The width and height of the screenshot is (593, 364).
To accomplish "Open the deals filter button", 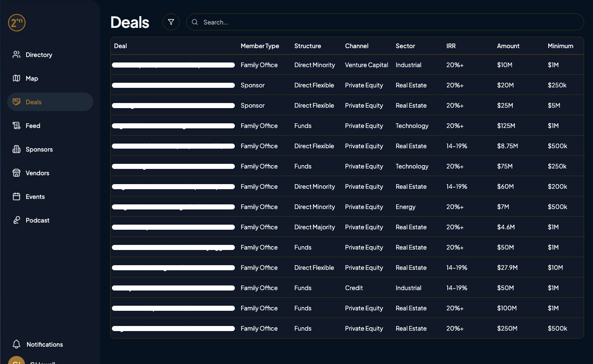I will pos(171,22).
